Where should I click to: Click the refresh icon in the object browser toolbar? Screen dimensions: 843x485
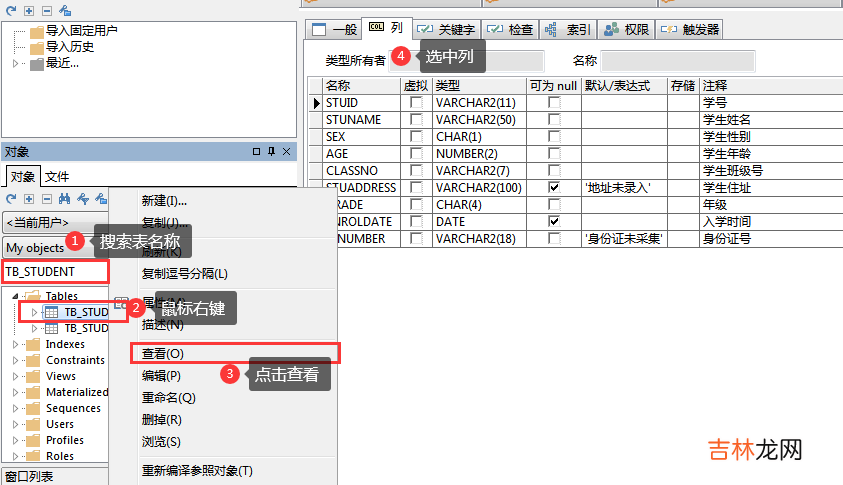pos(10,199)
